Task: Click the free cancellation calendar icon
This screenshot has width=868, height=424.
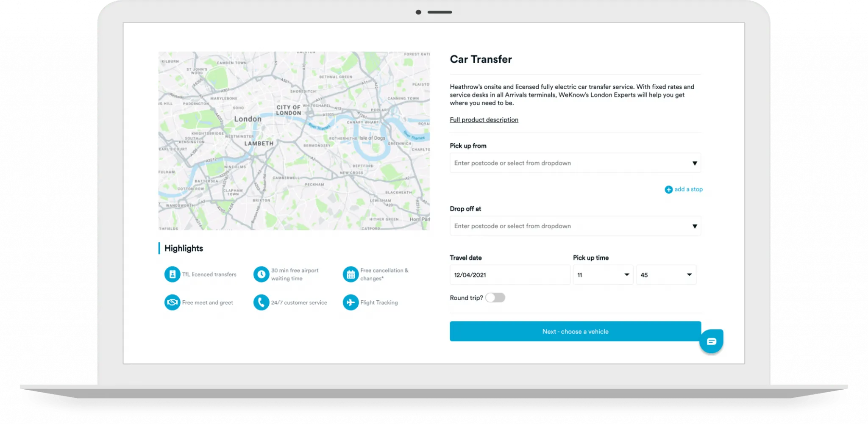Action: coord(351,274)
